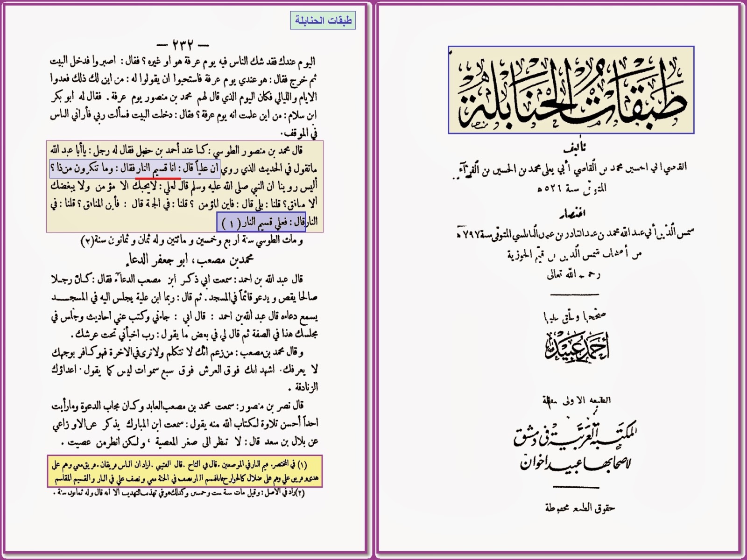Select the footnote starting '(٢) زاد في الاصل'
Screen dimensions: 747x560
179,493
